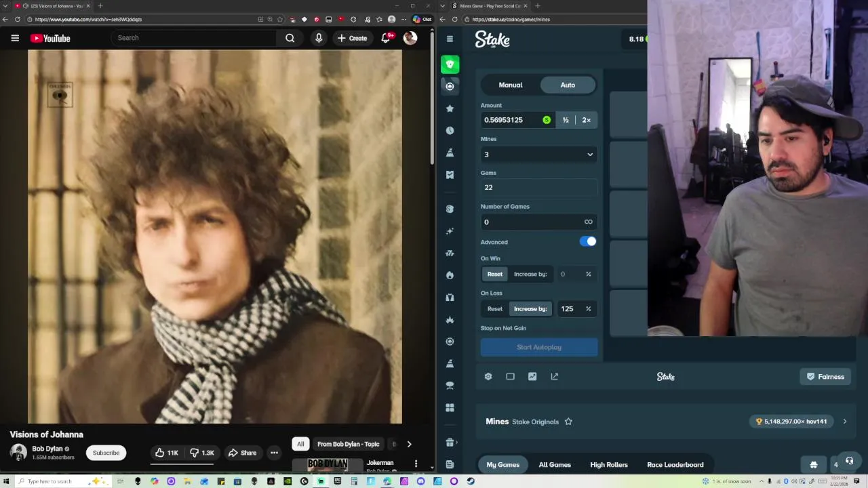
Task: Switch to Visions of Johanna browser tab
Action: [x=53, y=6]
